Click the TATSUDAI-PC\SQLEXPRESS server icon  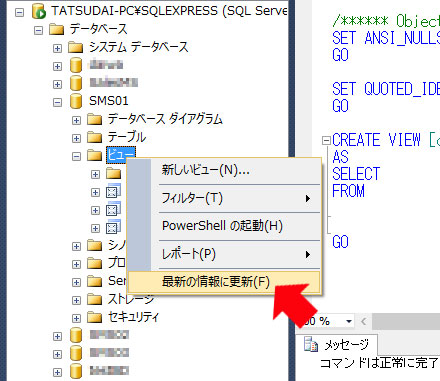(x=39, y=11)
